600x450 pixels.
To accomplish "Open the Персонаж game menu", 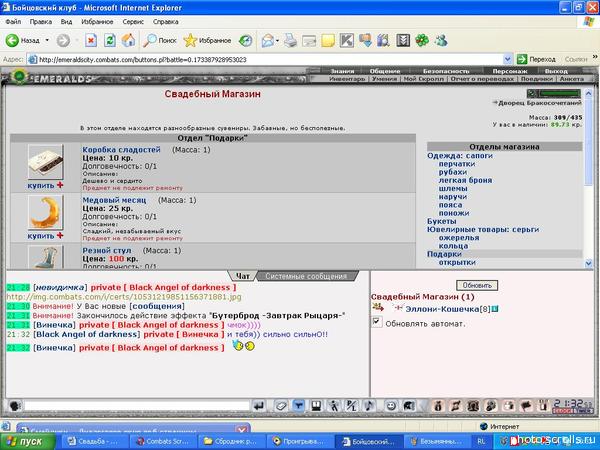I will coord(510,71).
